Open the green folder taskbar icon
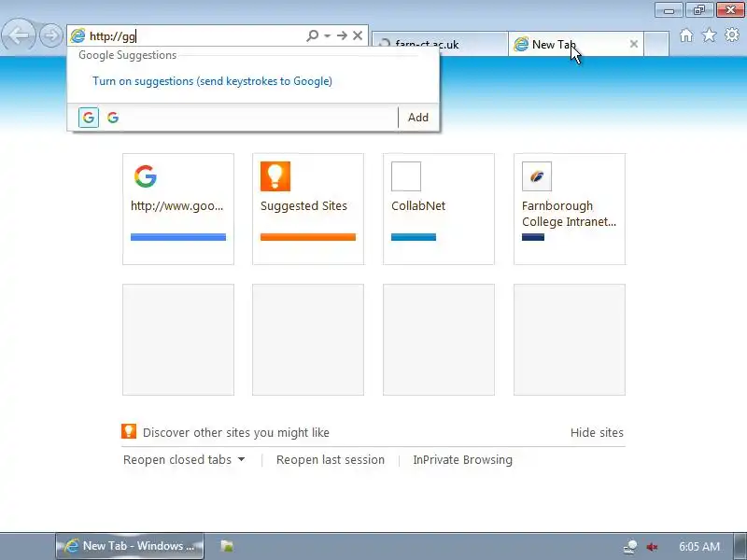 click(x=227, y=546)
